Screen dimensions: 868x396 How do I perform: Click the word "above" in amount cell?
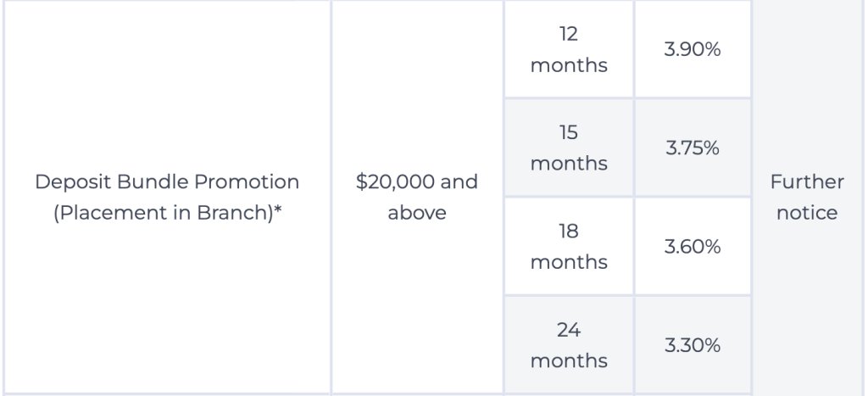[417, 212]
